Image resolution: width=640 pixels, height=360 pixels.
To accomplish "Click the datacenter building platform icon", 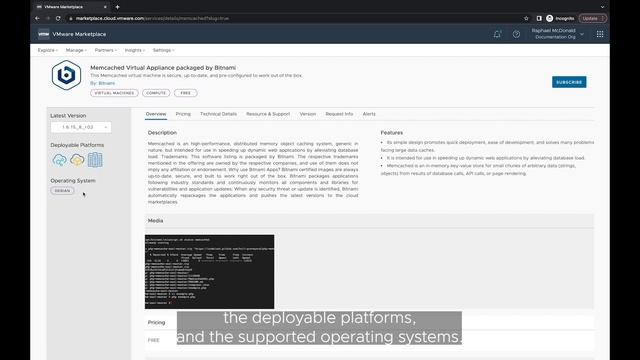I will [95, 160].
